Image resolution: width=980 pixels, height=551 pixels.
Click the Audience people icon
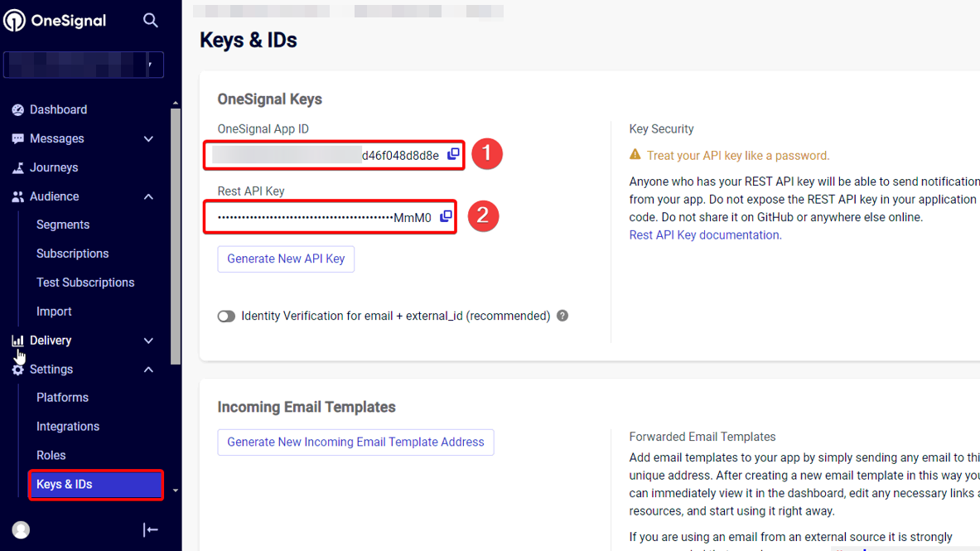17,196
